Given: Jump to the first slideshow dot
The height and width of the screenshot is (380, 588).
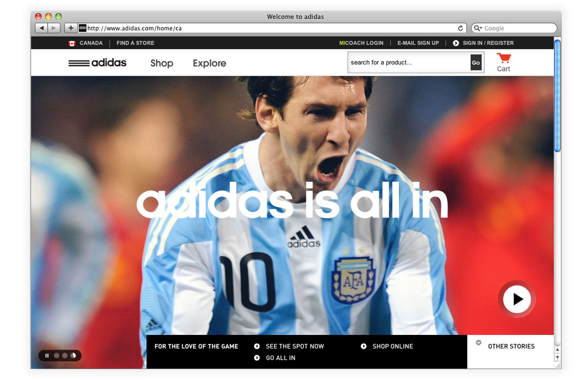Looking at the screenshot, I should (57, 356).
